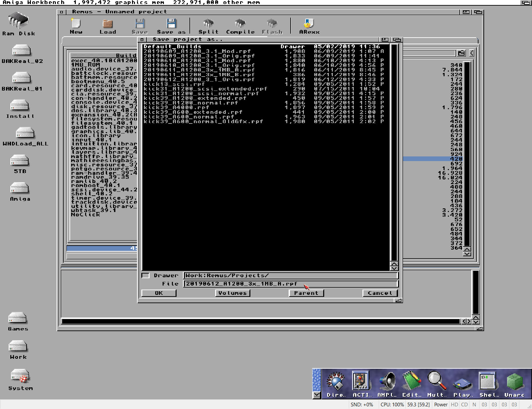
Task: Click the Flash toolbar icon
Action: tap(272, 26)
